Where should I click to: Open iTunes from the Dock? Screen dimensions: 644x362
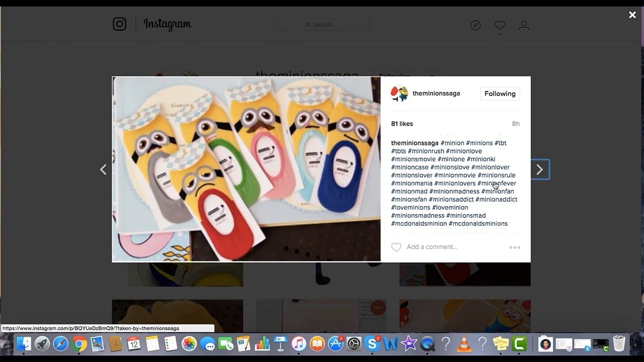click(299, 344)
